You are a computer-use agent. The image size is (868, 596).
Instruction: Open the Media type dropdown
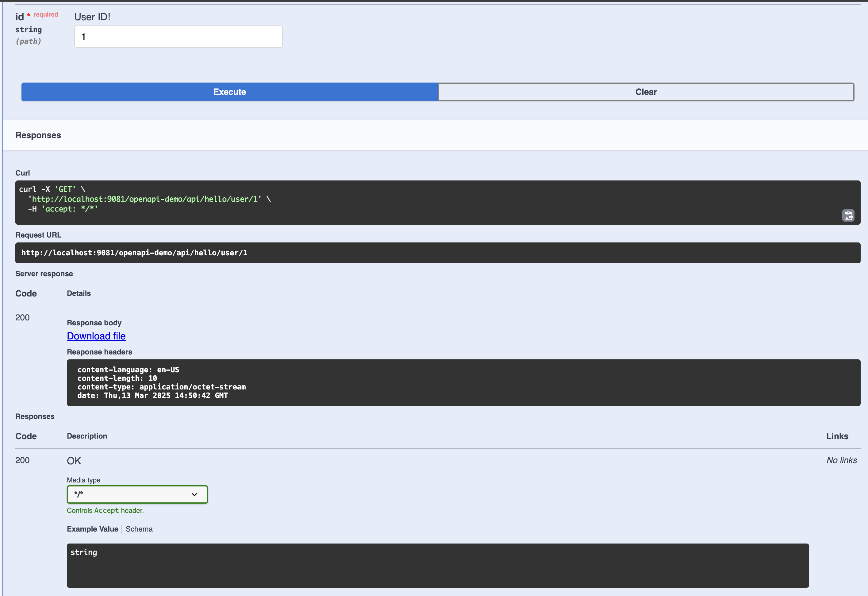(137, 494)
